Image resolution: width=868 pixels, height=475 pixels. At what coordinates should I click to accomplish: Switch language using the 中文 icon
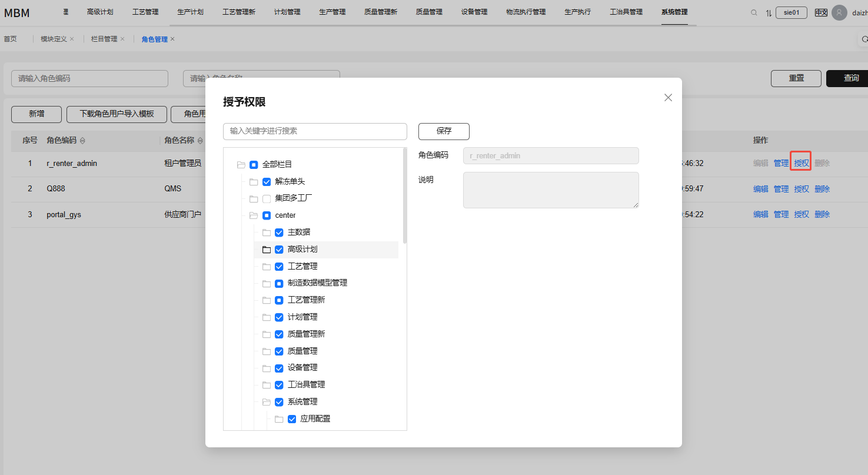821,12
